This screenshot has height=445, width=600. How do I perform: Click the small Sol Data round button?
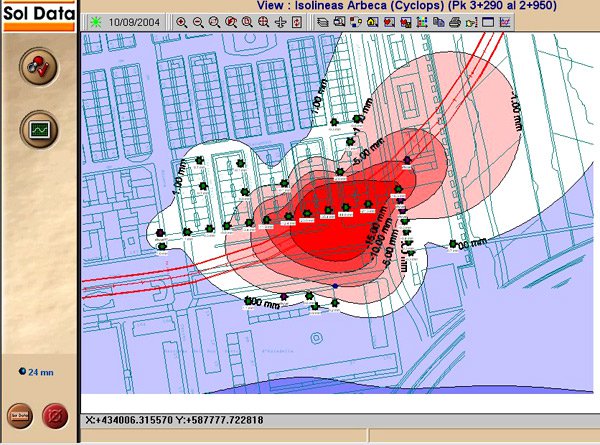pos(20,416)
